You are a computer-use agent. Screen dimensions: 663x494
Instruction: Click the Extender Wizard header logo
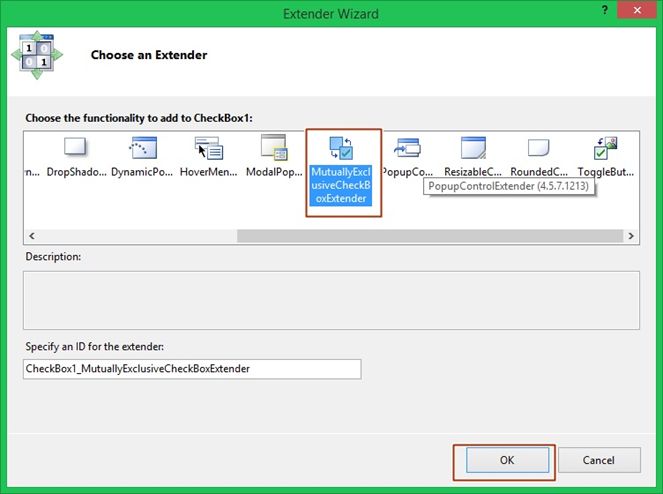pyautogui.click(x=37, y=55)
